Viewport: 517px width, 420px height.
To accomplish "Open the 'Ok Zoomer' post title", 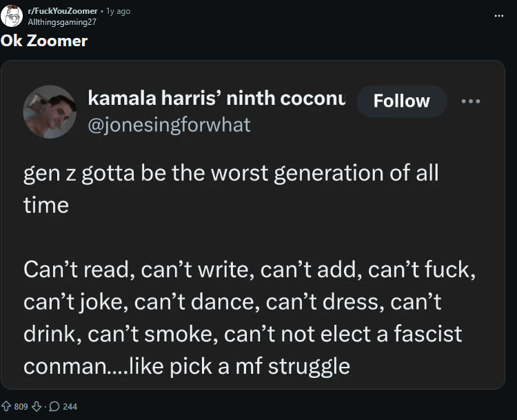I will [x=44, y=41].
